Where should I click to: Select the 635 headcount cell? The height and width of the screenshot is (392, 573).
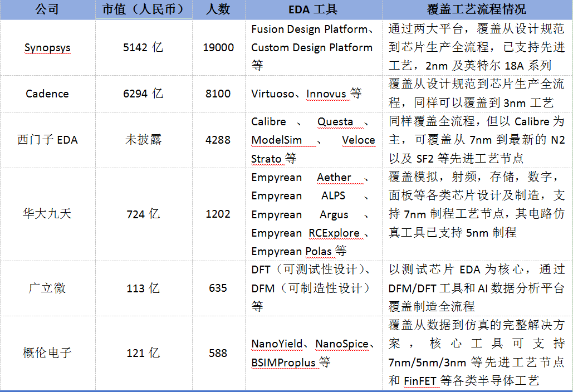218,288
